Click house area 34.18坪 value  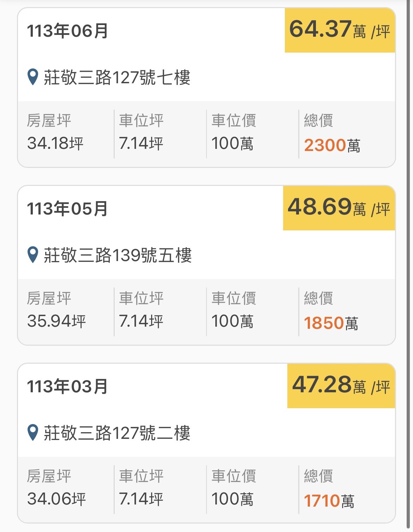[x=55, y=143]
